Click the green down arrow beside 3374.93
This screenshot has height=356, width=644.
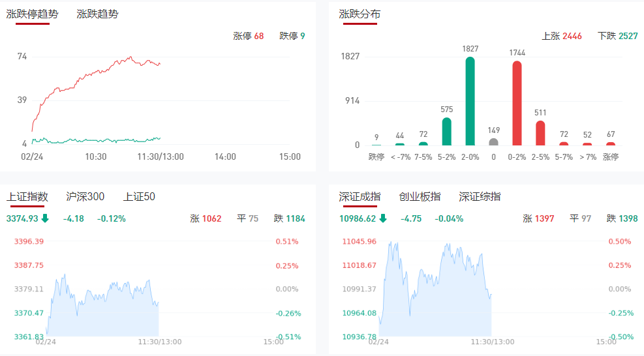(45, 218)
